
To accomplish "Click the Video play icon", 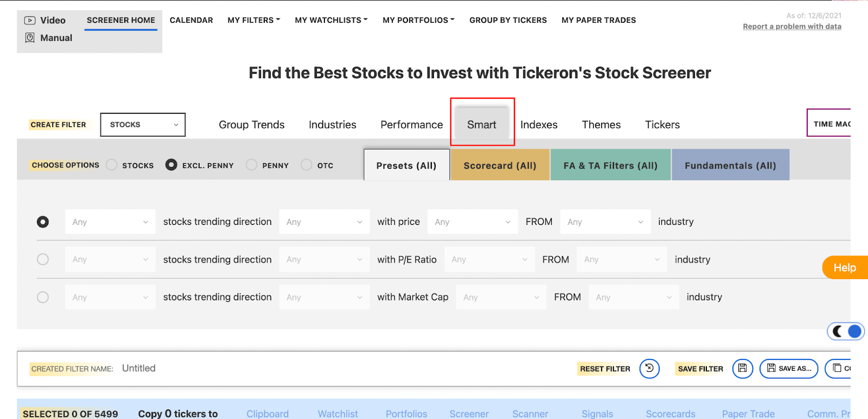I will pyautogui.click(x=30, y=21).
